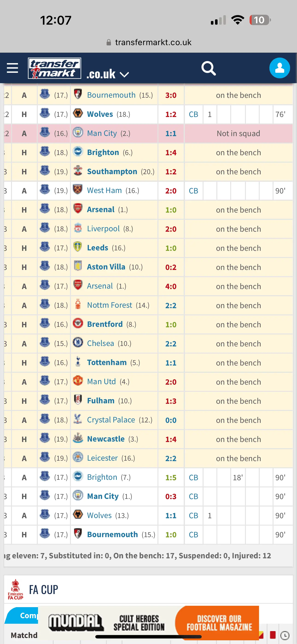Expand the .co.uk region dropdown chevron
This screenshot has height=644, width=297.
(124, 74)
